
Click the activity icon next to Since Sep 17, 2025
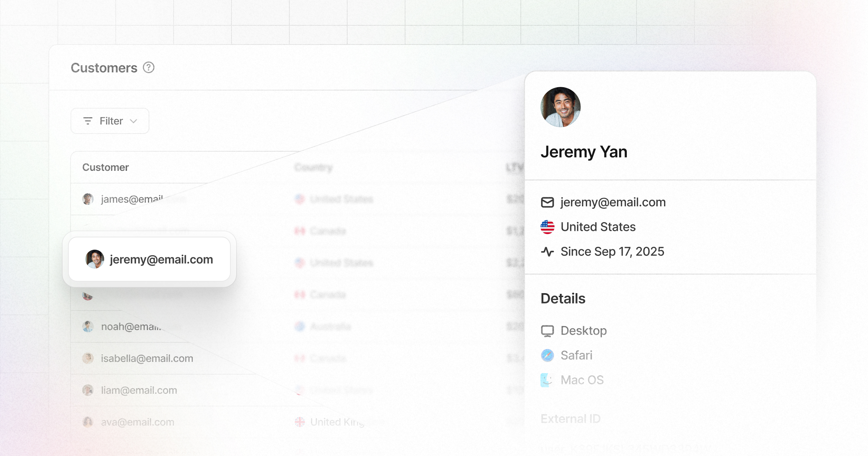[x=547, y=252]
